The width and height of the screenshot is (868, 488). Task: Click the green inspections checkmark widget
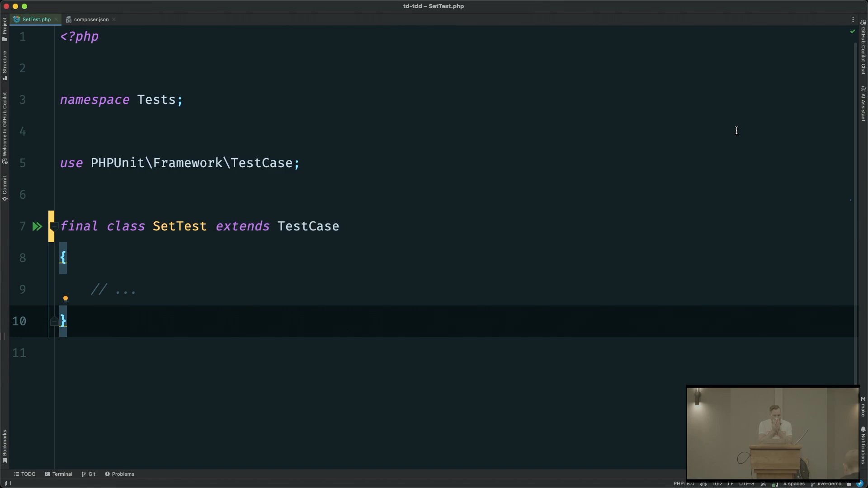tap(853, 32)
